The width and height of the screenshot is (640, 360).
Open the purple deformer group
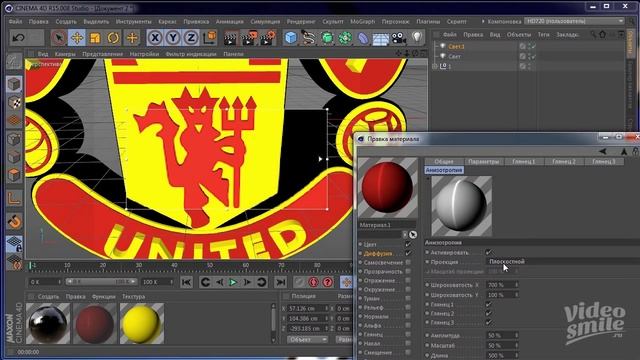(x=362, y=38)
